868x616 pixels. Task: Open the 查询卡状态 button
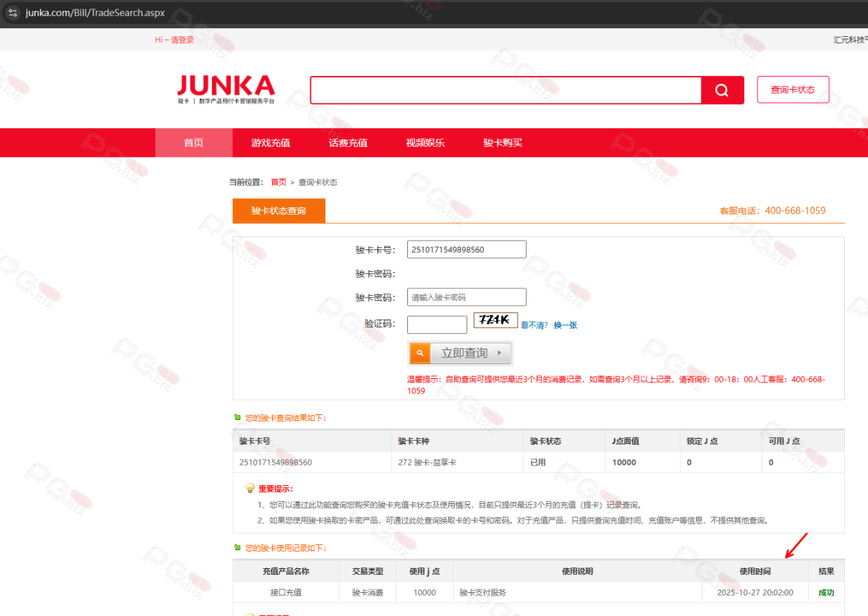793,90
